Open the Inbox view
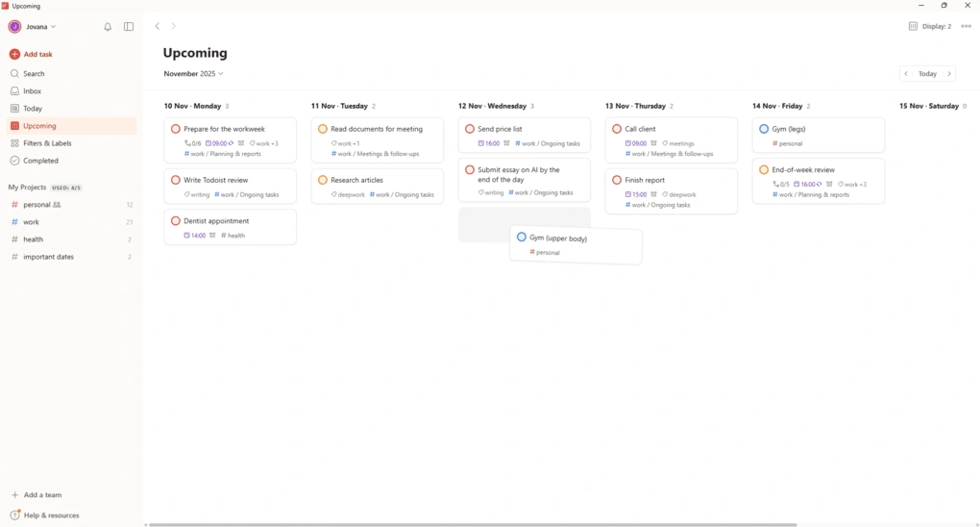This screenshot has width=980, height=527. tap(72, 91)
